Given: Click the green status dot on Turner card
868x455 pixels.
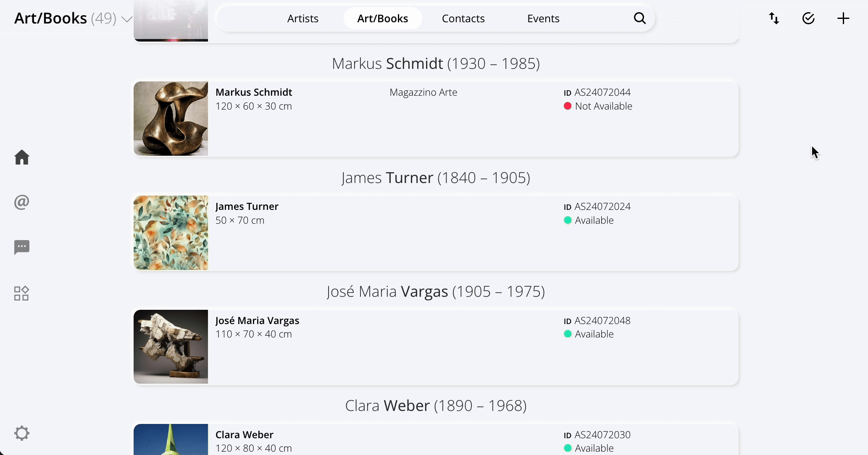Looking at the screenshot, I should pyautogui.click(x=568, y=220).
